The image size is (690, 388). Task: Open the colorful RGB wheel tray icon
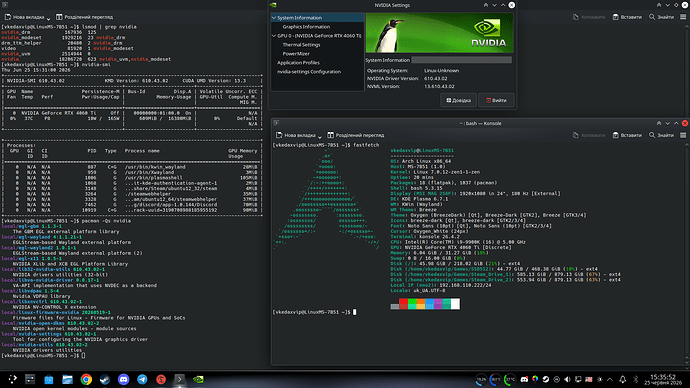pyautogui.click(x=535, y=379)
